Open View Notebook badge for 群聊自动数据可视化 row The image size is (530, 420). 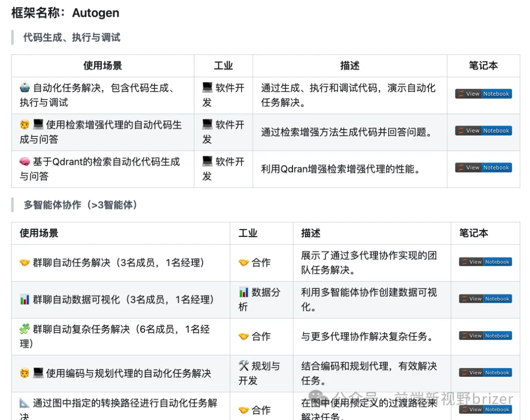pos(485,299)
